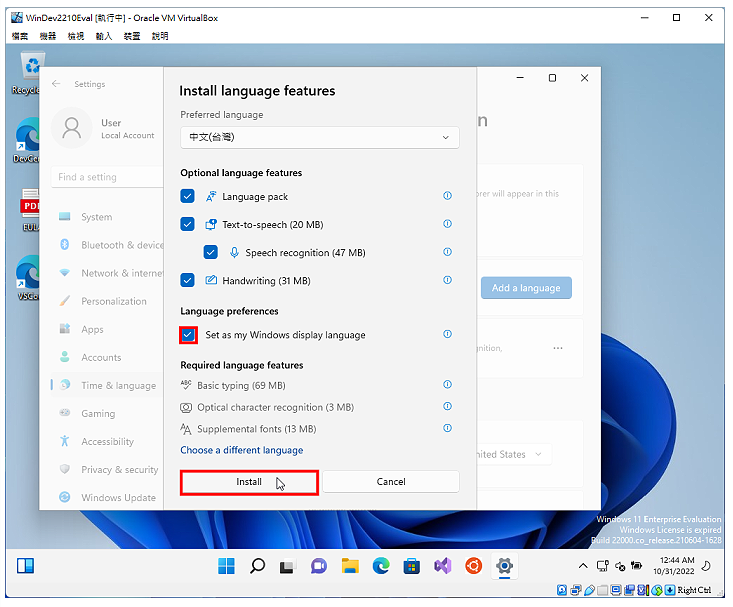Click the Cancel button
733x607 pixels.
point(391,482)
